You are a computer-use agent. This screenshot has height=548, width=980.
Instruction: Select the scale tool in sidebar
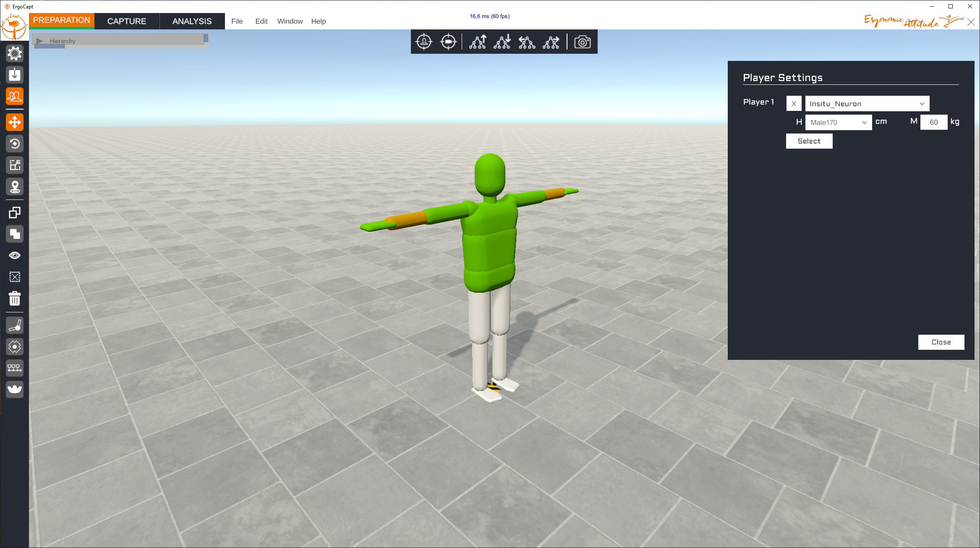[15, 165]
